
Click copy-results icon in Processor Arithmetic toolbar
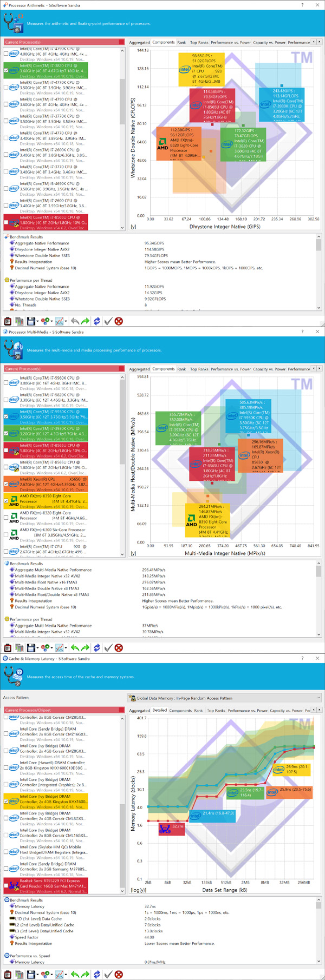[x=19, y=321]
